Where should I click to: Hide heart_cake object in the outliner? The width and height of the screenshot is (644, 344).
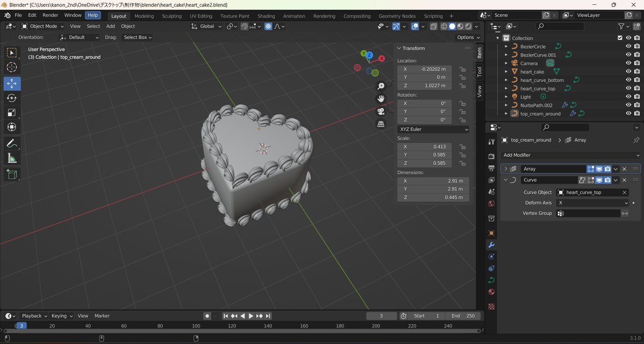click(x=628, y=71)
